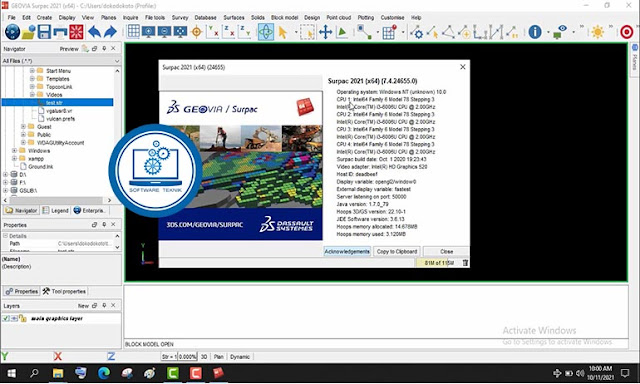Open the Database menu

205,18
